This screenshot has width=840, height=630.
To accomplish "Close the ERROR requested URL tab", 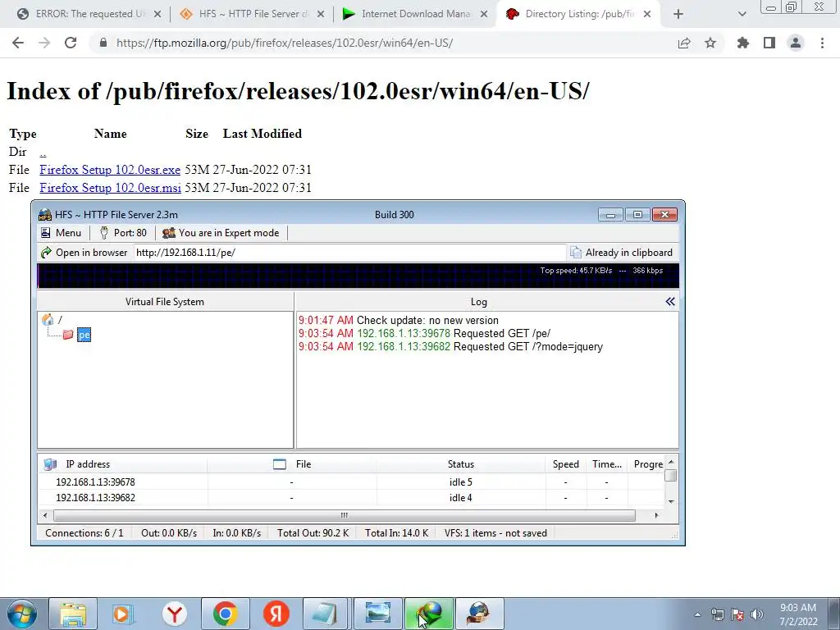I will click(157, 15).
